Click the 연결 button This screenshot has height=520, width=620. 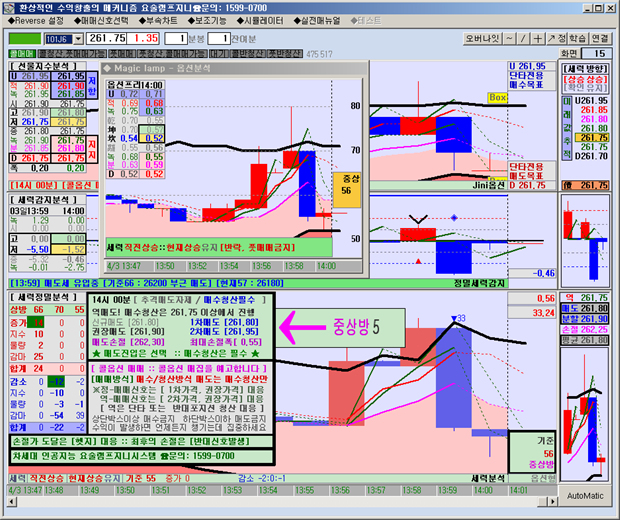tap(599, 38)
